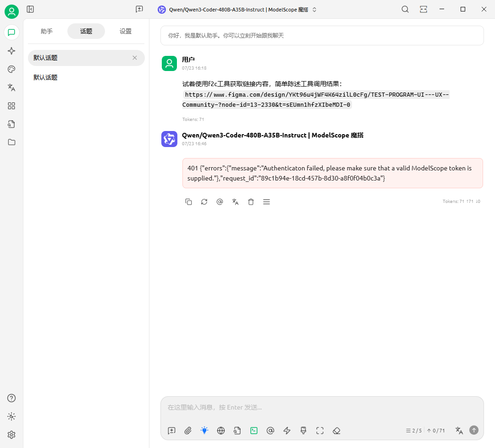Open the knowledge base sidebar icon
495x448 pixels.
pyautogui.click(x=11, y=124)
